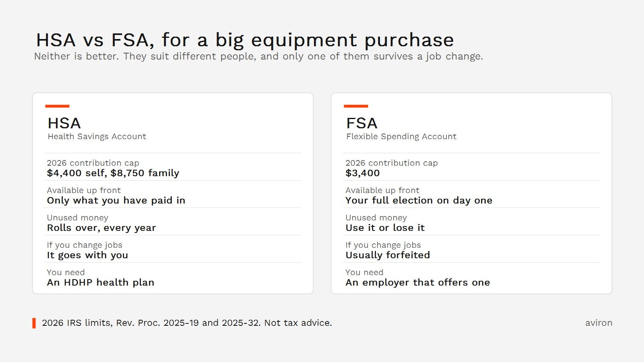644x362 pixels.
Task: Click 'Rolls over, every year' text
Action: (101, 228)
